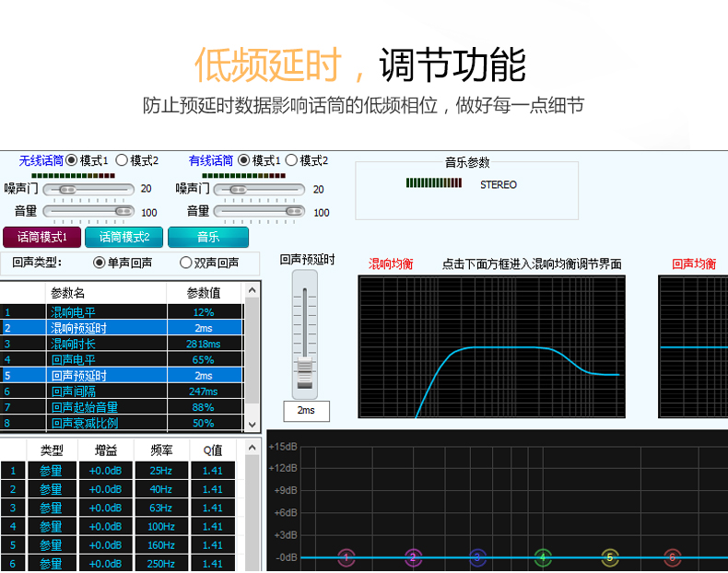Click the 25Hz frequency cell
This screenshot has height=573, width=728.
coord(161,471)
